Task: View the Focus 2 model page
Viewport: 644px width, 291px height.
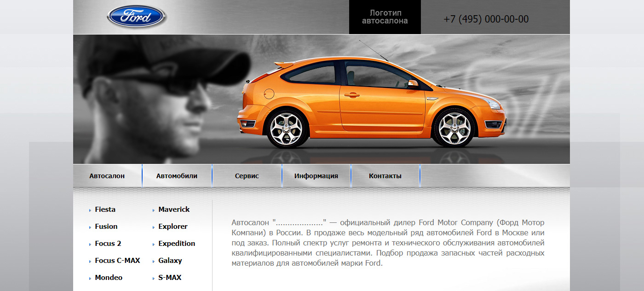Action: click(108, 244)
